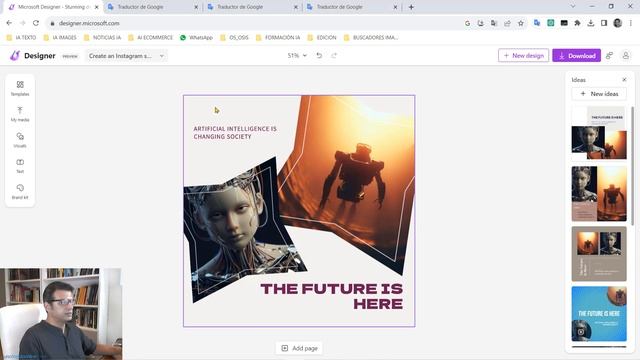Open the browser extensions puzzle icon

pyautogui.click(x=577, y=23)
